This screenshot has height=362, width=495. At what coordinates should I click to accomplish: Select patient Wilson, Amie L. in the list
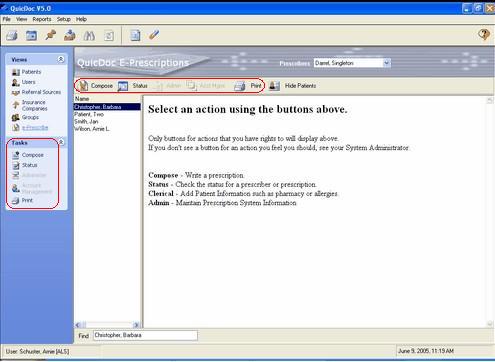click(x=92, y=129)
